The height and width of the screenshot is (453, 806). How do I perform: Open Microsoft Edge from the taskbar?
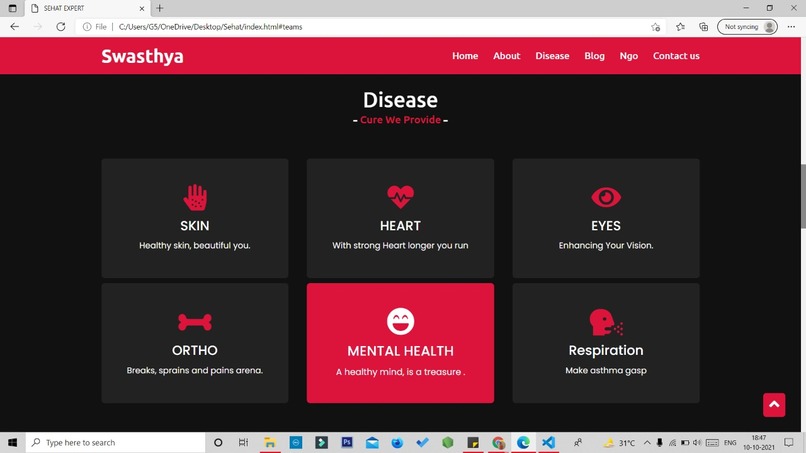tap(523, 442)
